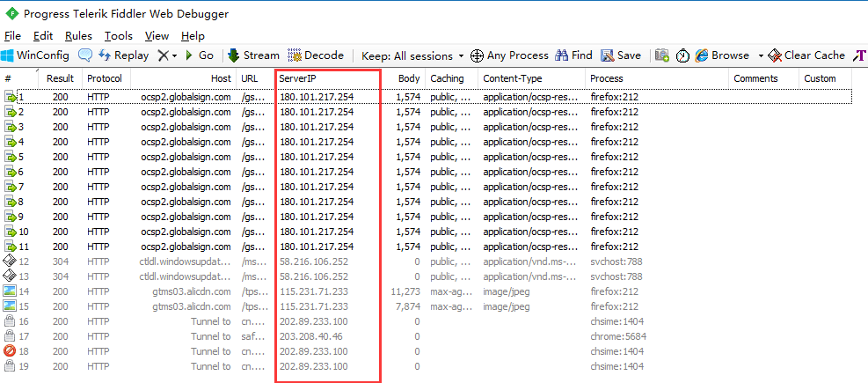Sort by Protocol column header
This screenshot has height=383, width=868.
click(x=106, y=78)
